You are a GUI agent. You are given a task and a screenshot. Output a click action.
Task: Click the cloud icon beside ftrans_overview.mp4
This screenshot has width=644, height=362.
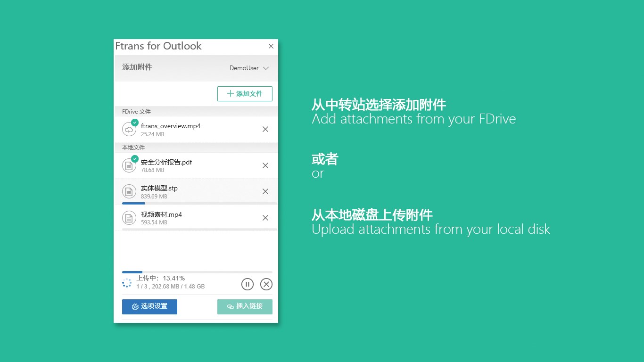[129, 129]
